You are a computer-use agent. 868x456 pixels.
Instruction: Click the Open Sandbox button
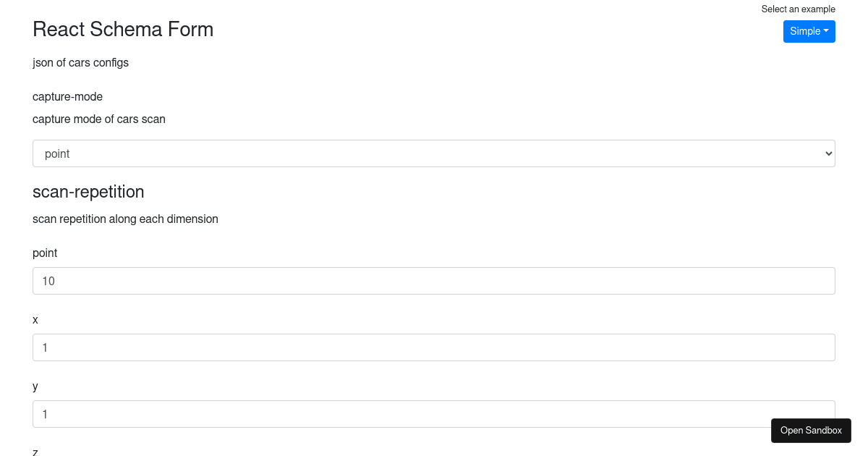click(x=811, y=430)
